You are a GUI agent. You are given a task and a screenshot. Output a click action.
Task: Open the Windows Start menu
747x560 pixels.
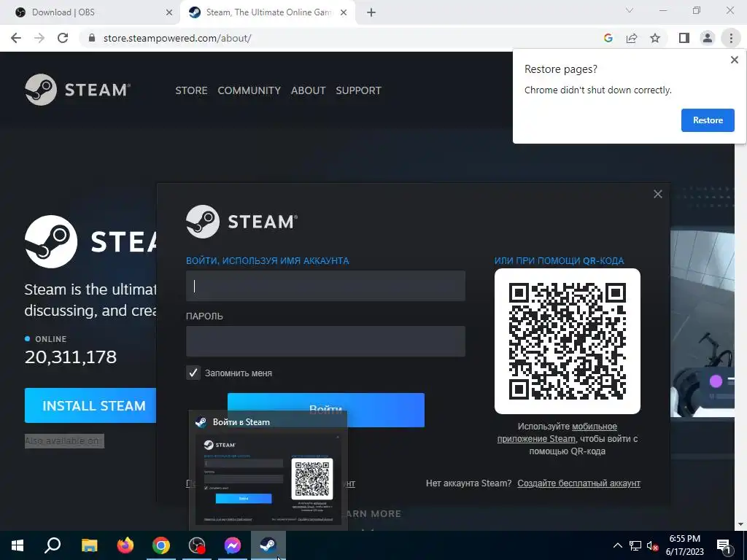click(18, 545)
